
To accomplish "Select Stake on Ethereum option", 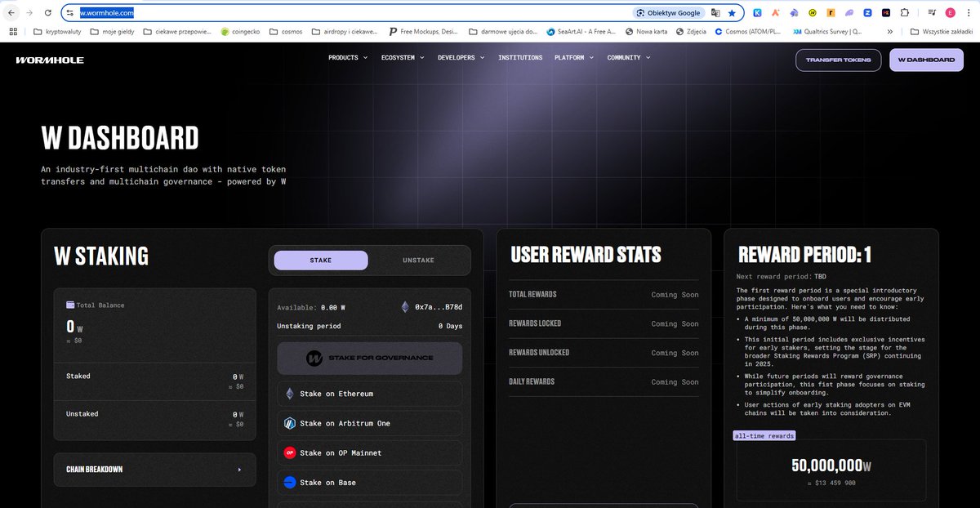I will click(x=369, y=394).
